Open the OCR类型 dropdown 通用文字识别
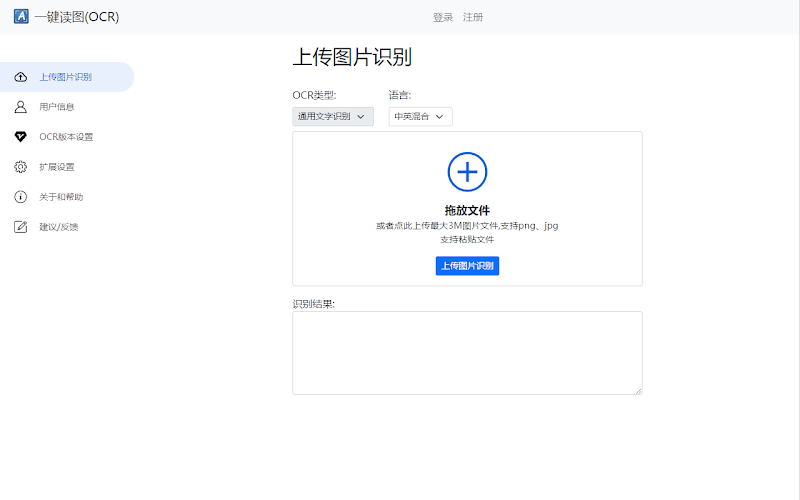800x500 pixels. tap(333, 116)
